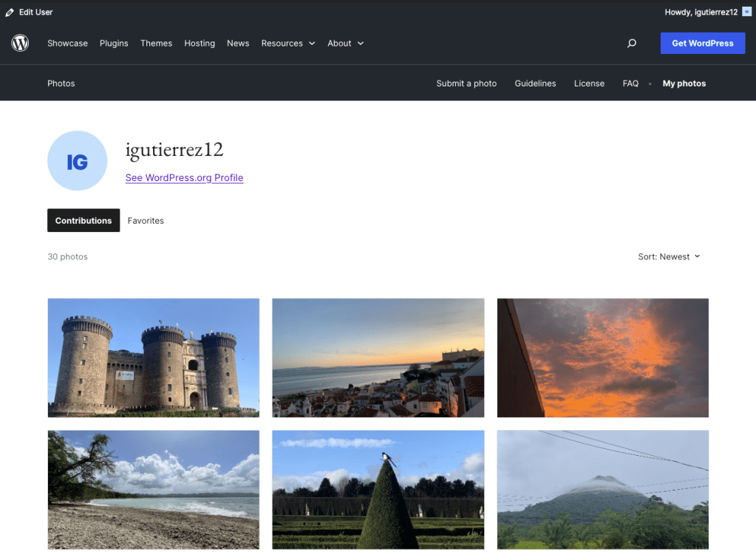Click the Edit User pencil icon
The height and width of the screenshot is (554, 756).
click(10, 13)
